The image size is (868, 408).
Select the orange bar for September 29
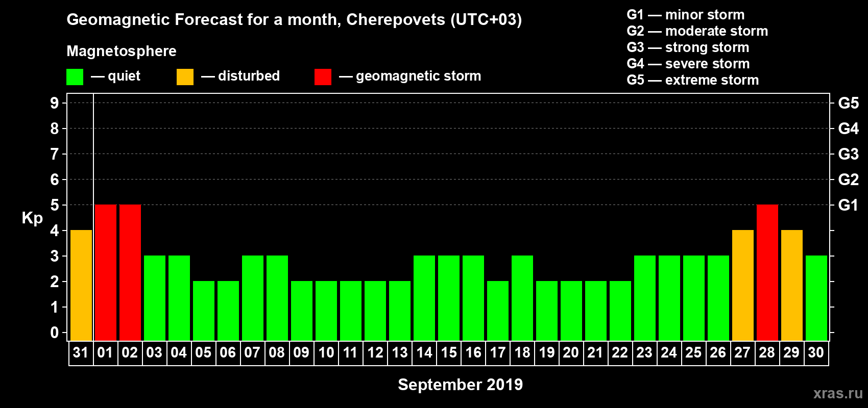[x=792, y=285]
